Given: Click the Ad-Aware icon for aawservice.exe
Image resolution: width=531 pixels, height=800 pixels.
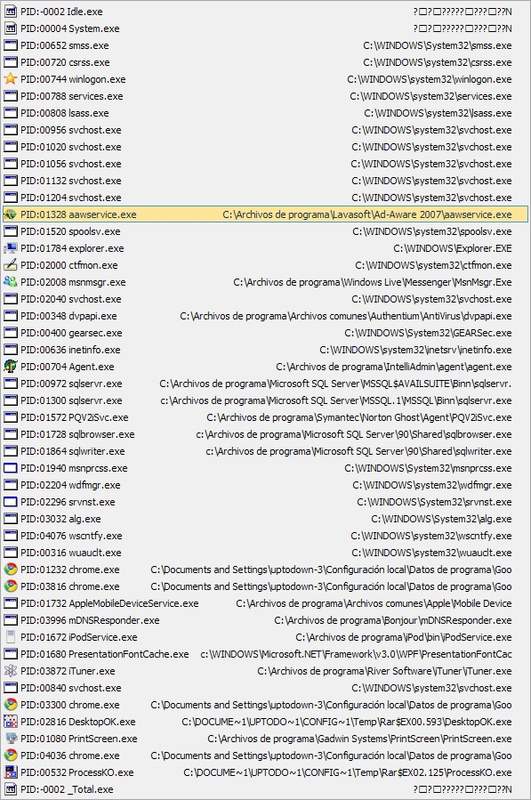Looking at the screenshot, I should point(10,214).
